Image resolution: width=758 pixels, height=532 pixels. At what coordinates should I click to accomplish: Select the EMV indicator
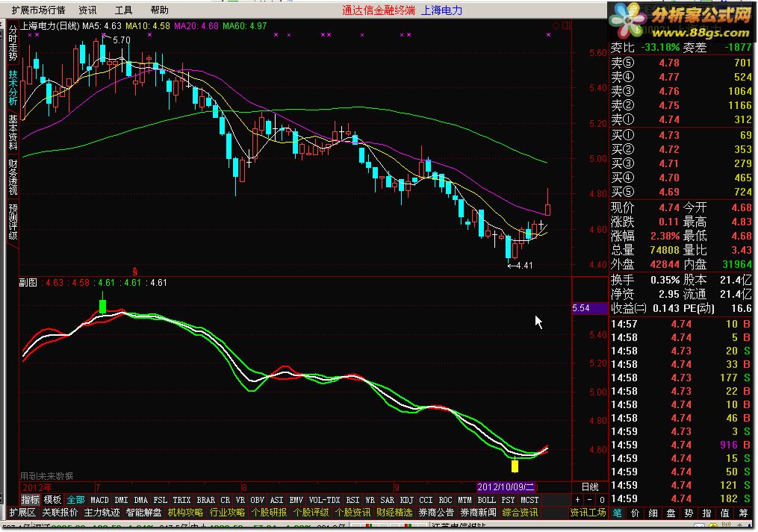click(296, 500)
